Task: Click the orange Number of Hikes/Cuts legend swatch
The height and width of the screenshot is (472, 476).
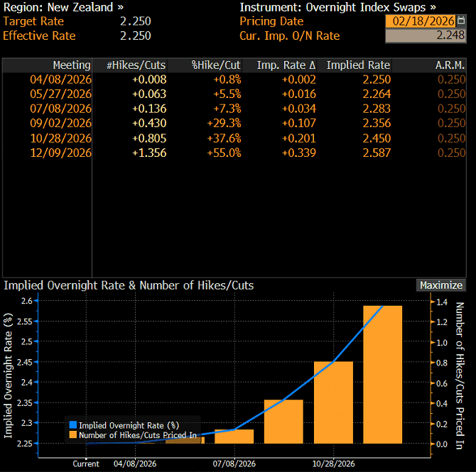Action: pos(73,434)
